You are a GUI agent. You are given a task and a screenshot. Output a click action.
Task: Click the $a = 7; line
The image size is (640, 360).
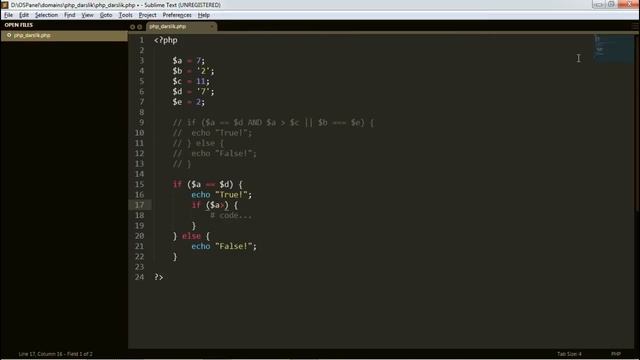[x=188, y=61]
